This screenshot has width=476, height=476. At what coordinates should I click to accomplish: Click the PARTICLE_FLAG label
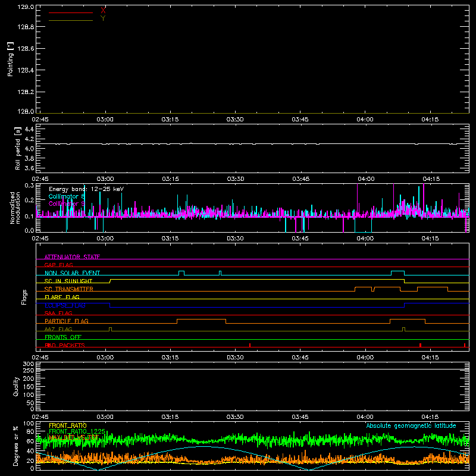pos(67,321)
